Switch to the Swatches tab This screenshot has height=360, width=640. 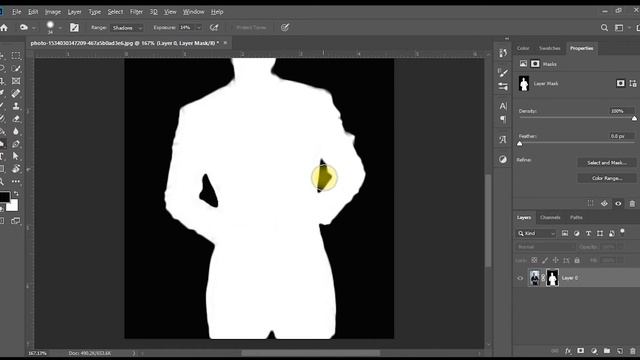pos(549,48)
